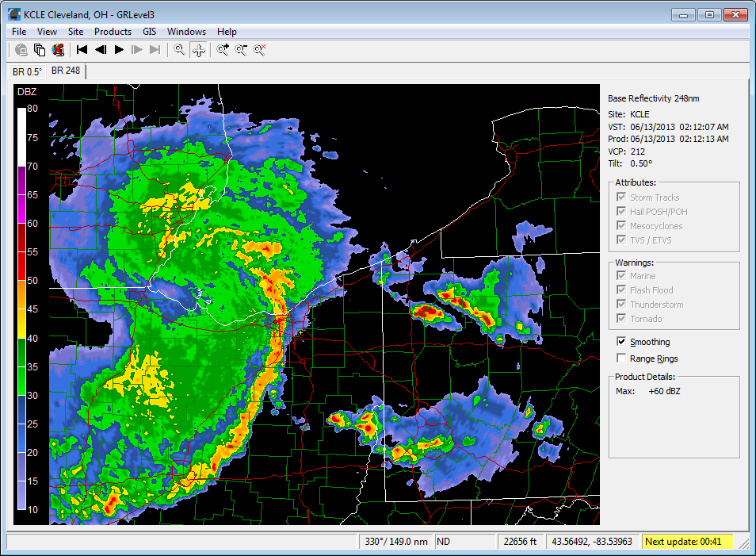Select the pan move tool
The height and width of the screenshot is (556, 756).
coord(199,50)
